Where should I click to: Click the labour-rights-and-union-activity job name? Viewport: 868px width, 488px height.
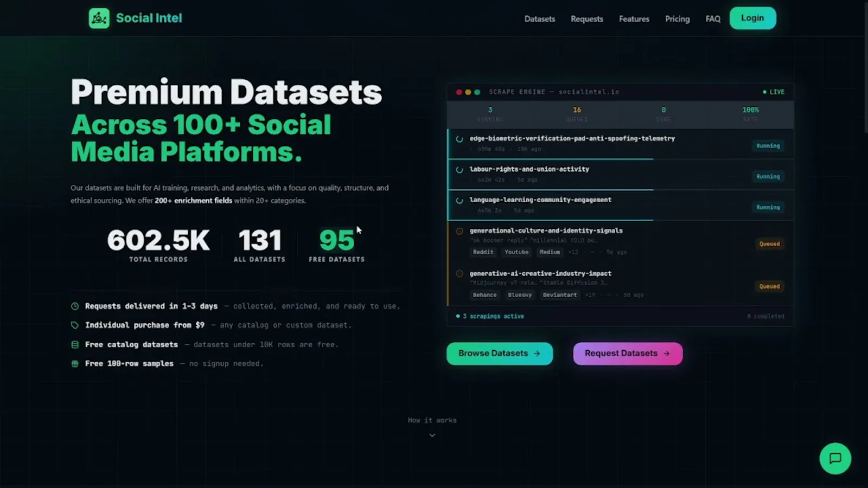coord(529,169)
